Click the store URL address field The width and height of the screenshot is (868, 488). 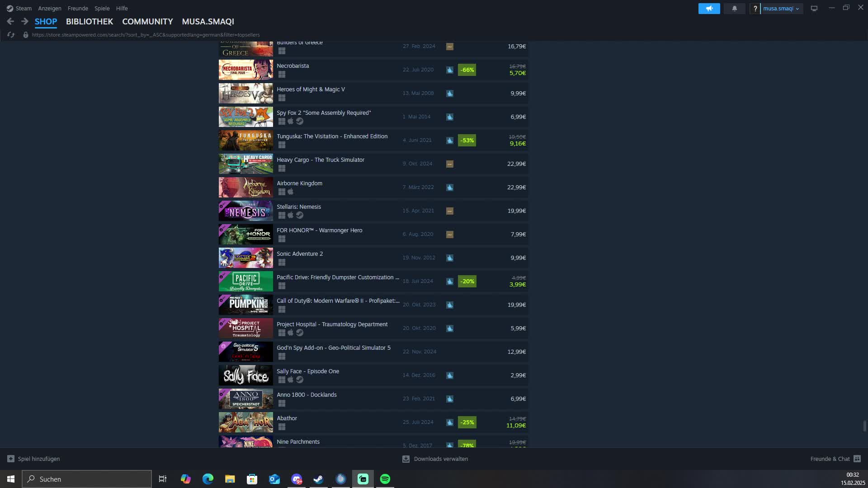[146, 35]
